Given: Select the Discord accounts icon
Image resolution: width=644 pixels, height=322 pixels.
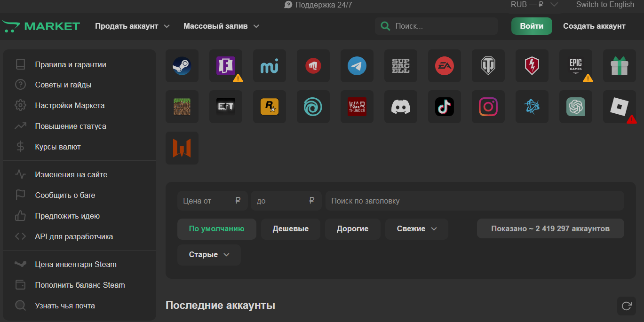Looking at the screenshot, I should (401, 107).
